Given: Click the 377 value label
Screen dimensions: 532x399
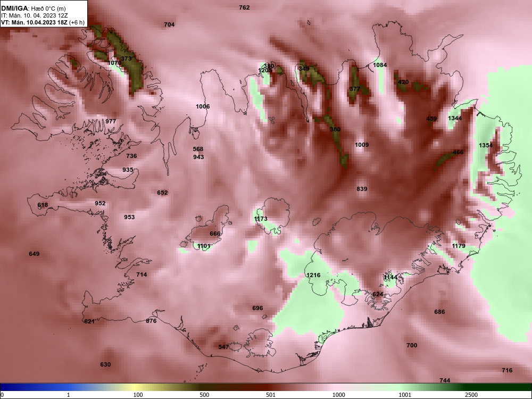Looking at the screenshot, I should pyautogui.click(x=355, y=89).
